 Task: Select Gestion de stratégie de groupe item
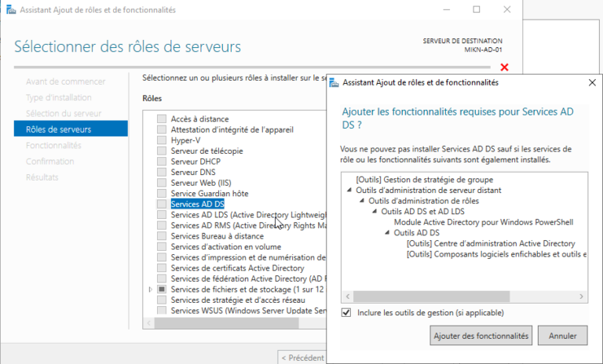(425, 180)
